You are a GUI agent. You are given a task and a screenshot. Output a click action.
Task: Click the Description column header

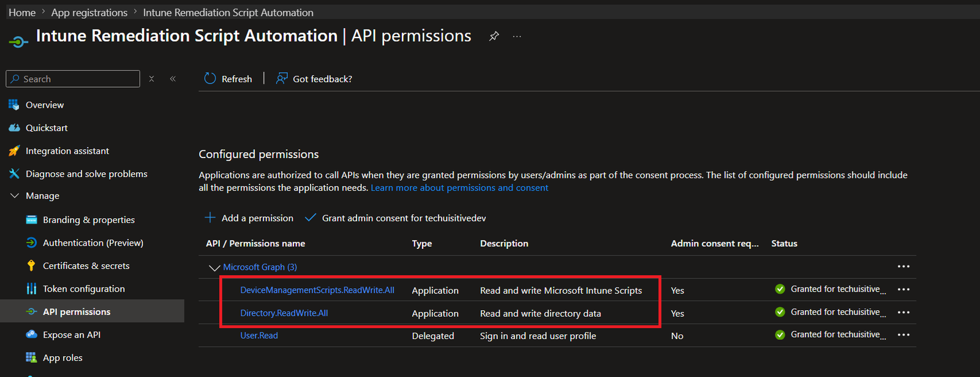coord(504,243)
